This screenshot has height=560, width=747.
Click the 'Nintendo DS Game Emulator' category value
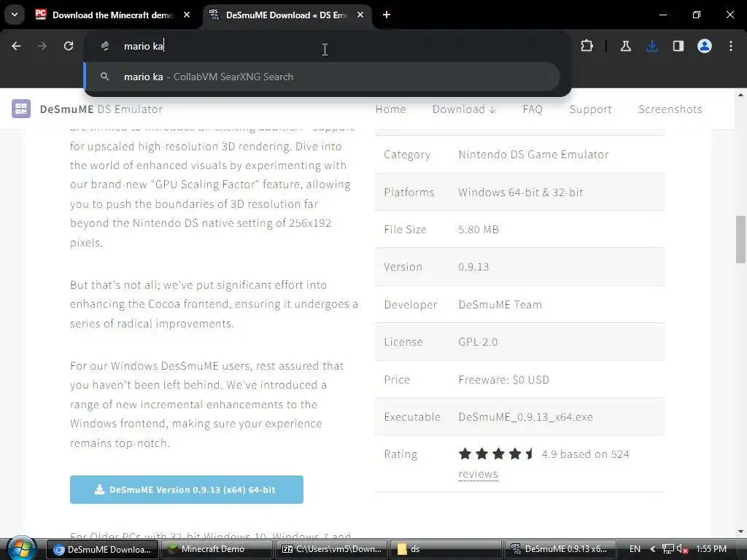tap(533, 155)
